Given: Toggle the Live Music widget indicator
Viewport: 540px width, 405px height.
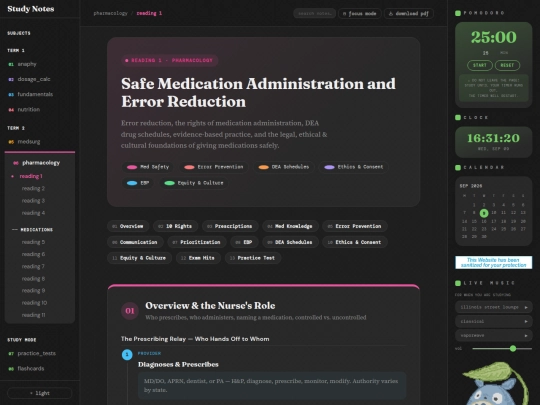Looking at the screenshot, I should [x=458, y=283].
